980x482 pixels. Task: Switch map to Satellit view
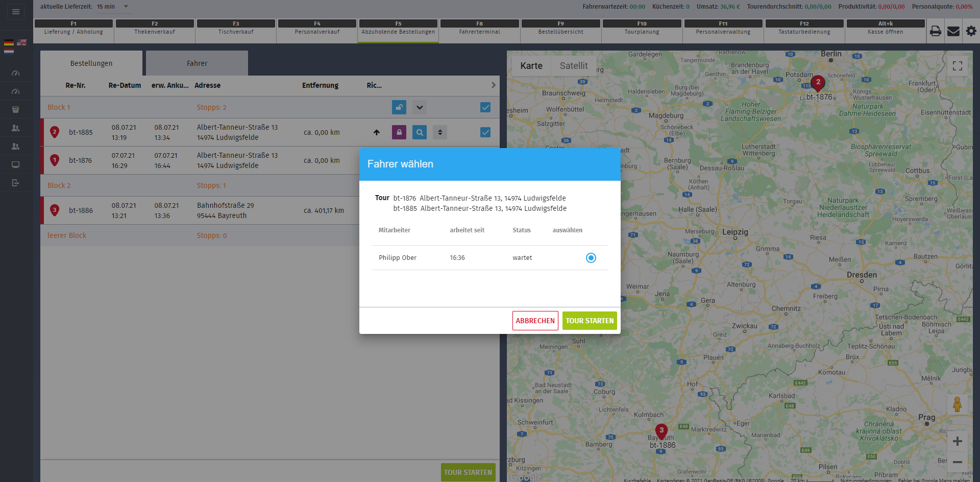click(574, 66)
